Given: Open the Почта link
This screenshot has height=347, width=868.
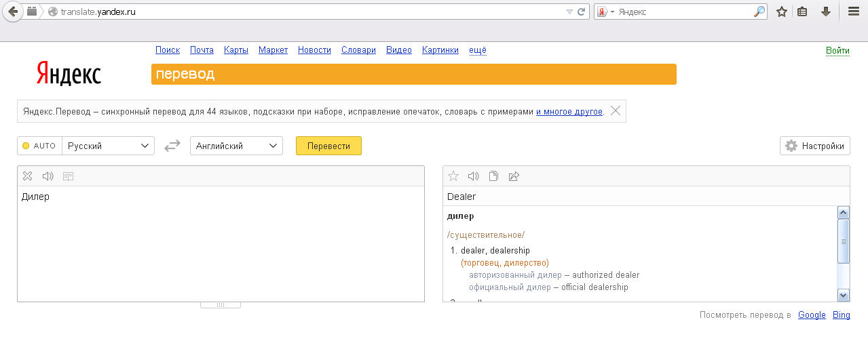Looking at the screenshot, I should (x=202, y=50).
